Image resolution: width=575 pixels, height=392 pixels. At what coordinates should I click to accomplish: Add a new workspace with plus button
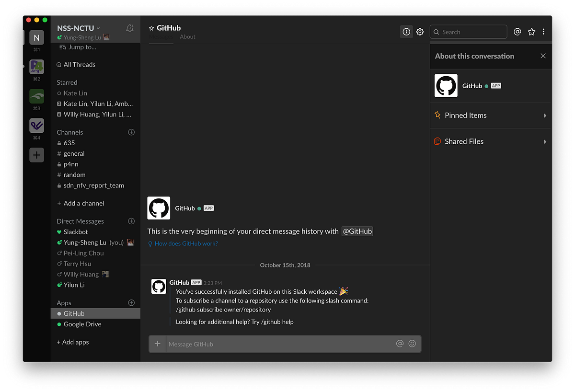click(x=37, y=155)
